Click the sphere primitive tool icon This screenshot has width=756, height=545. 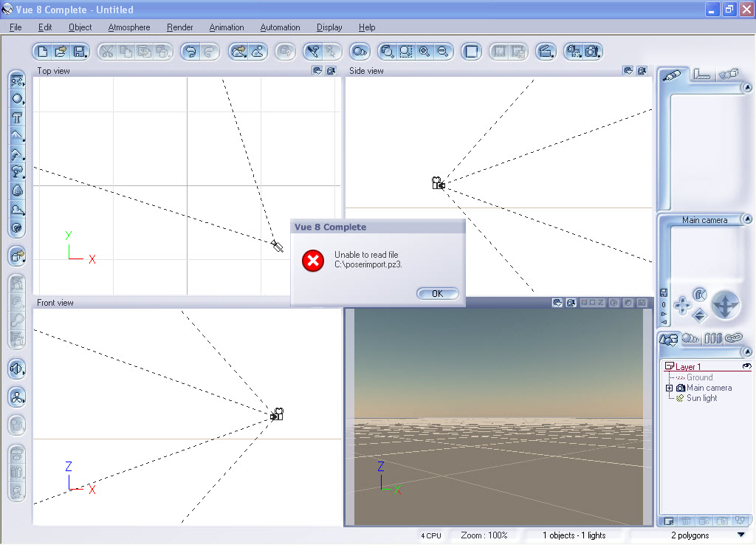click(17, 99)
